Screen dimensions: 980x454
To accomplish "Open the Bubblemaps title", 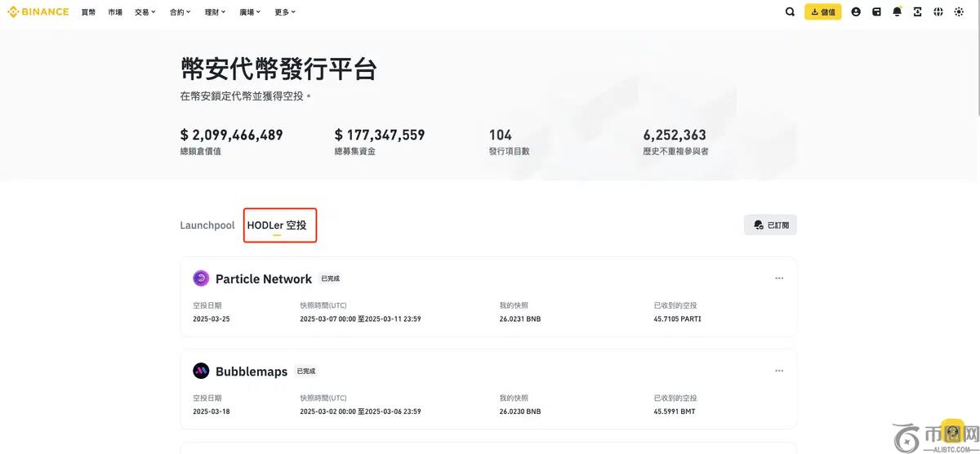I will click(252, 372).
